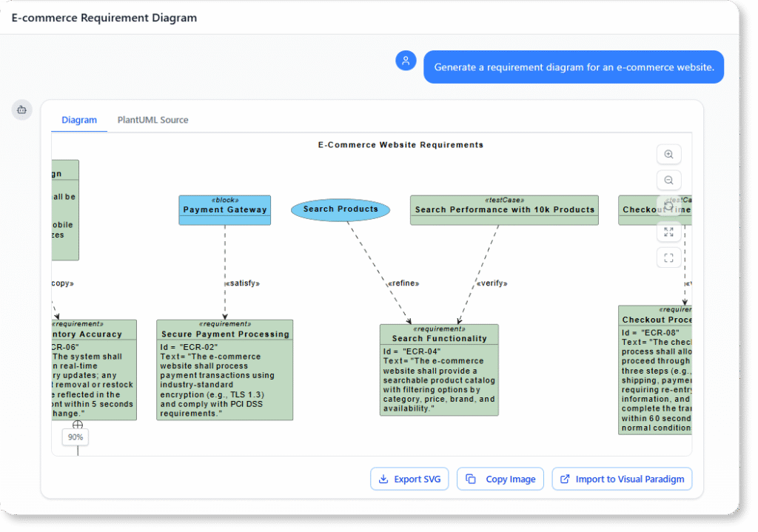
Task: Import the diagram to Visual Paradigm
Action: (622, 479)
